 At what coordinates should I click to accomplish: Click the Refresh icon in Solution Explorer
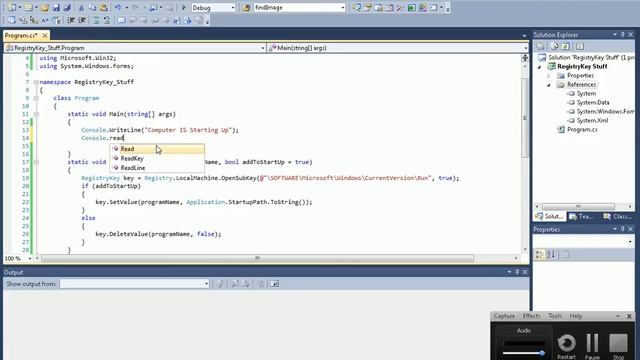pos(566,46)
